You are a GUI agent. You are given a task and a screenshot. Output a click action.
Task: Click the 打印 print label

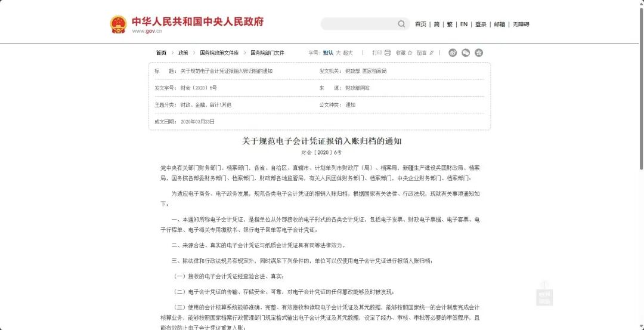[x=377, y=53]
